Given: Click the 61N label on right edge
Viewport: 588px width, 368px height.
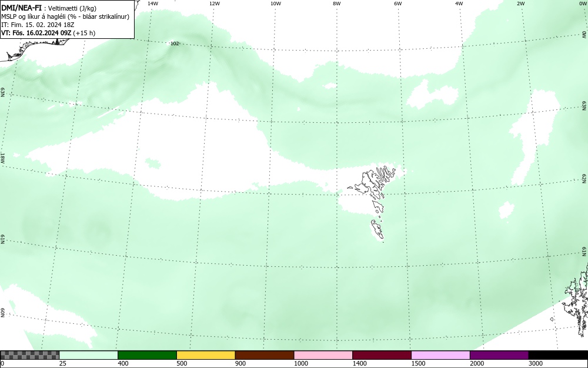Looking at the screenshot, I should (584, 252).
